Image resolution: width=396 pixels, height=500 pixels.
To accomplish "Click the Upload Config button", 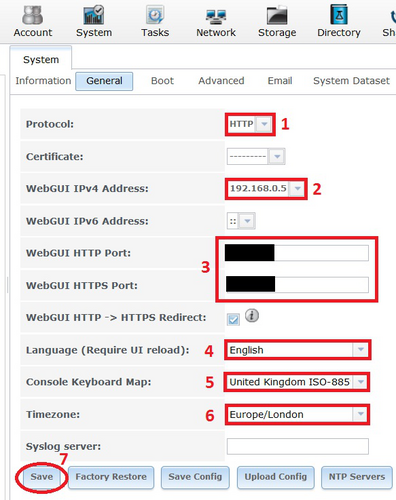I will click(x=276, y=477).
